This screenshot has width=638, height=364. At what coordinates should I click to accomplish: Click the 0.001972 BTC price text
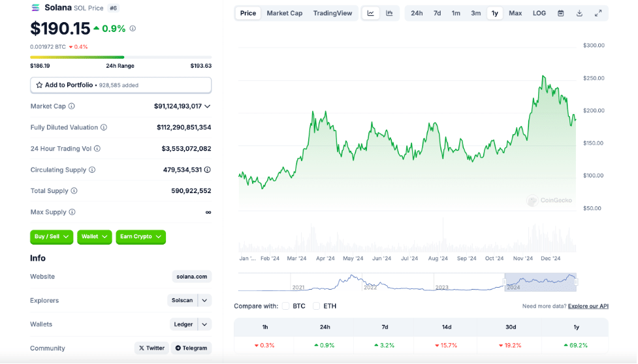tap(48, 47)
